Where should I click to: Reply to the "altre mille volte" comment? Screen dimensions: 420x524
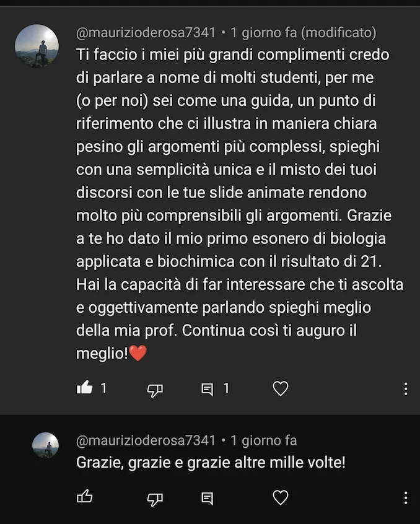(x=207, y=498)
